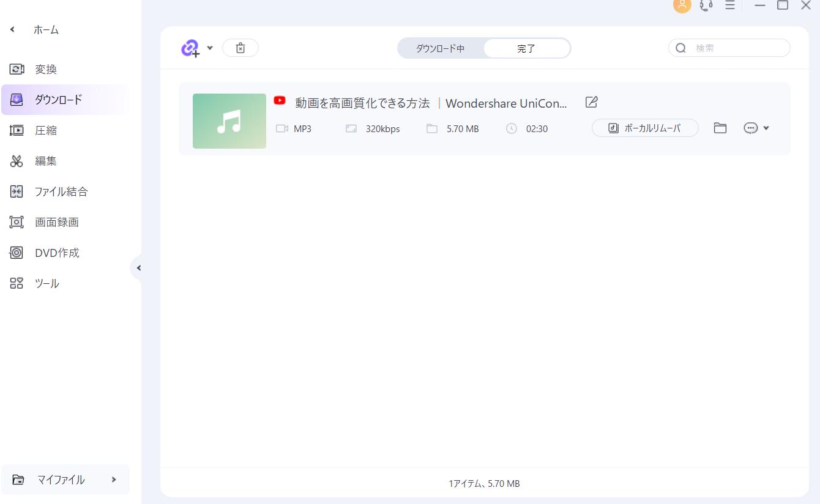This screenshot has width=820, height=504.
Task: Click the status bar 1アイテム、5.70 MB text
Action: pyautogui.click(x=484, y=483)
